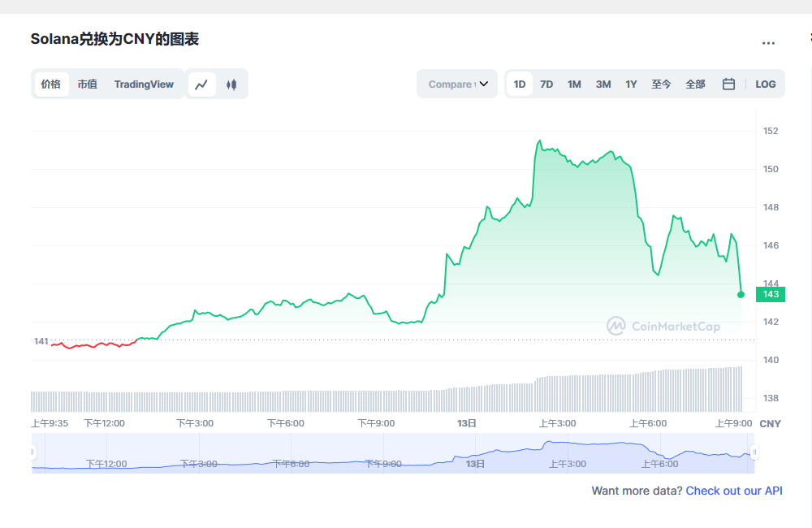Select the 7D time range
The width and height of the screenshot is (812, 528).
pos(546,84)
